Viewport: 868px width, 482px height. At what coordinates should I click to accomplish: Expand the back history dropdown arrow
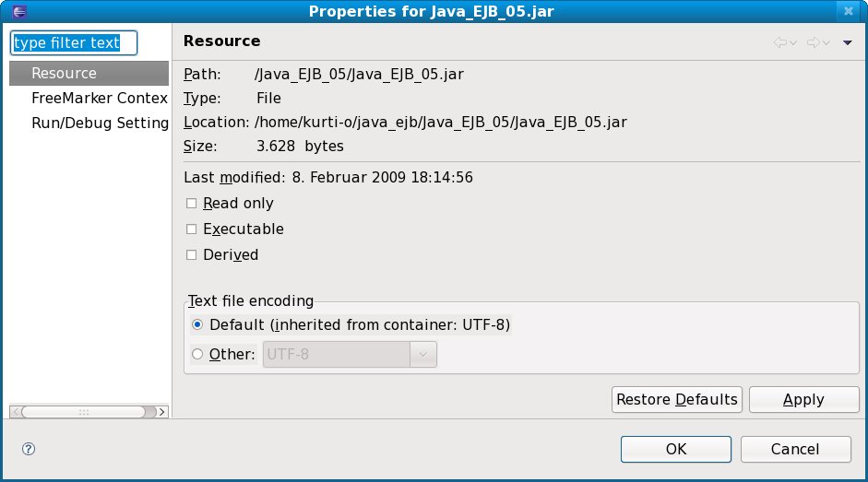point(793,42)
